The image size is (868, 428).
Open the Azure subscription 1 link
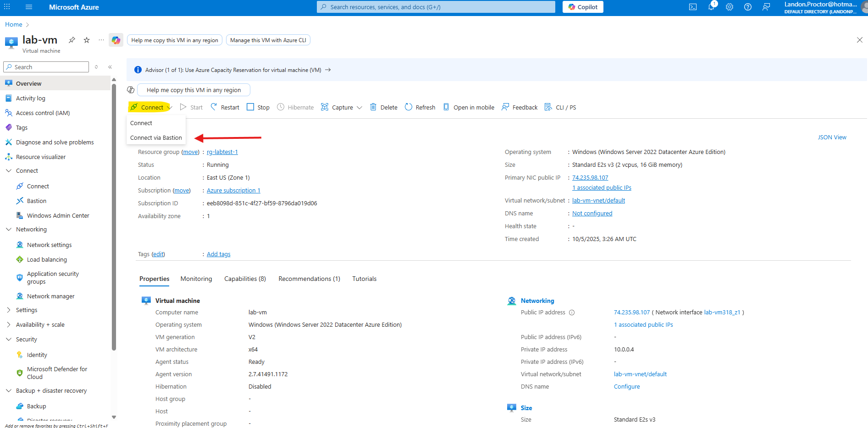(233, 190)
